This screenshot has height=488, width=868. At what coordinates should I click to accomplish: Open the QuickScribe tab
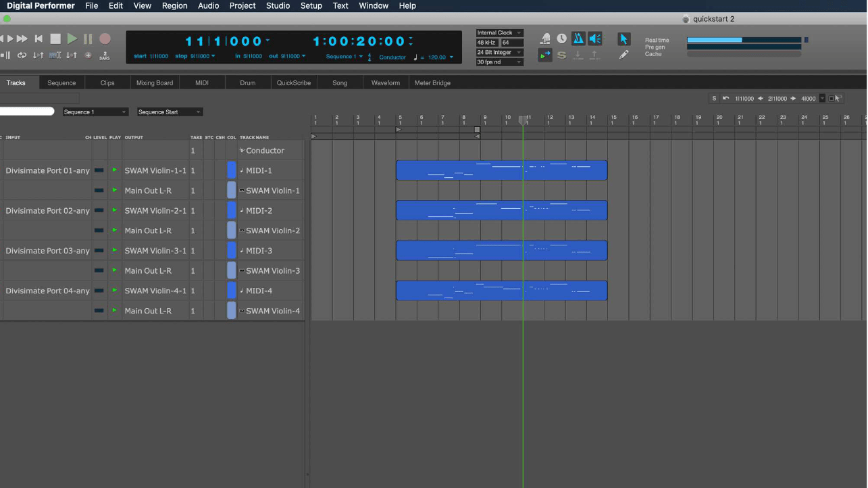[294, 82]
